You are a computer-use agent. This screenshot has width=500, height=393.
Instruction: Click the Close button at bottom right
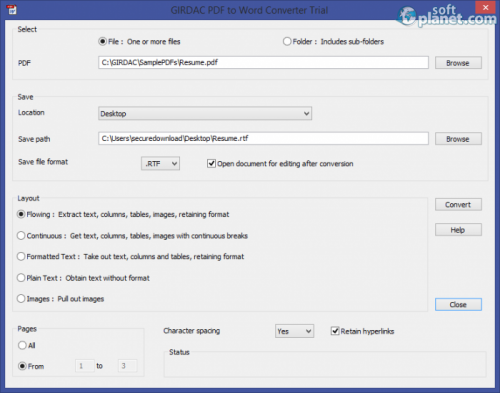(x=458, y=305)
